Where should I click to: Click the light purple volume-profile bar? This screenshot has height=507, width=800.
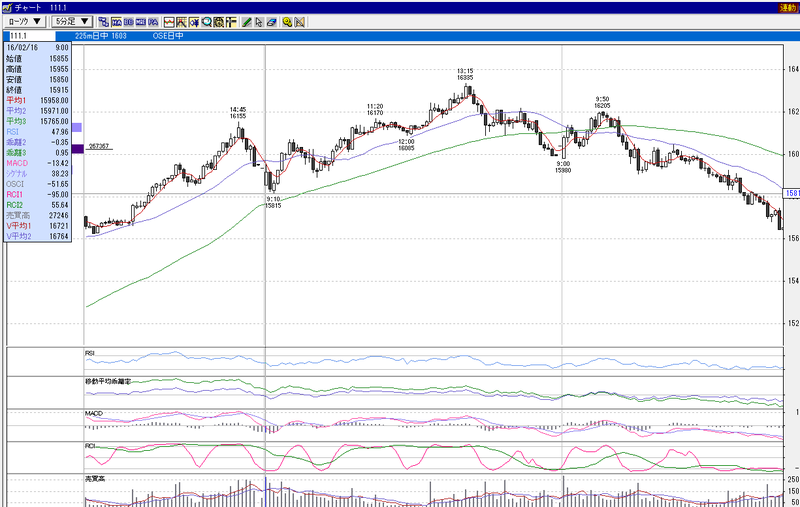77,127
